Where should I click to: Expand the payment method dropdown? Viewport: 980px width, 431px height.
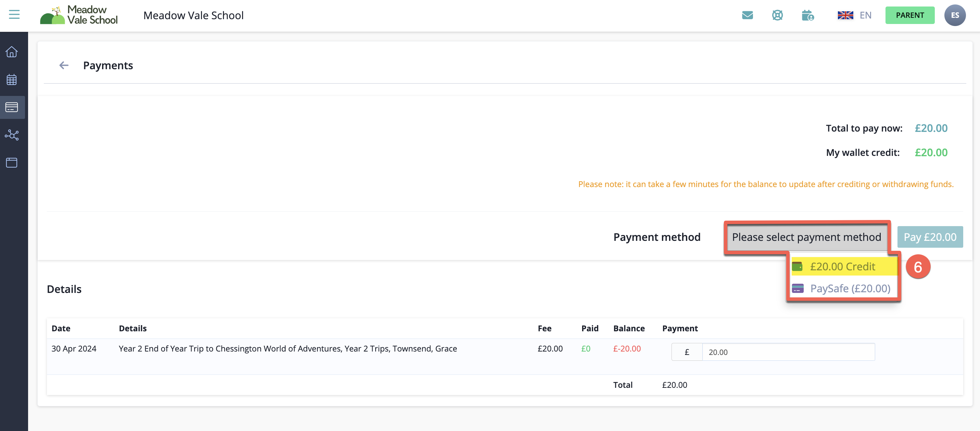pyautogui.click(x=806, y=237)
